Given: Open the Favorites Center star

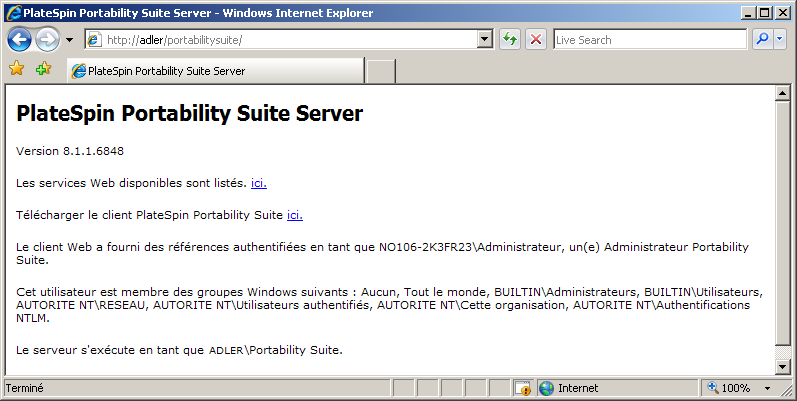Looking at the screenshot, I should 16,70.
